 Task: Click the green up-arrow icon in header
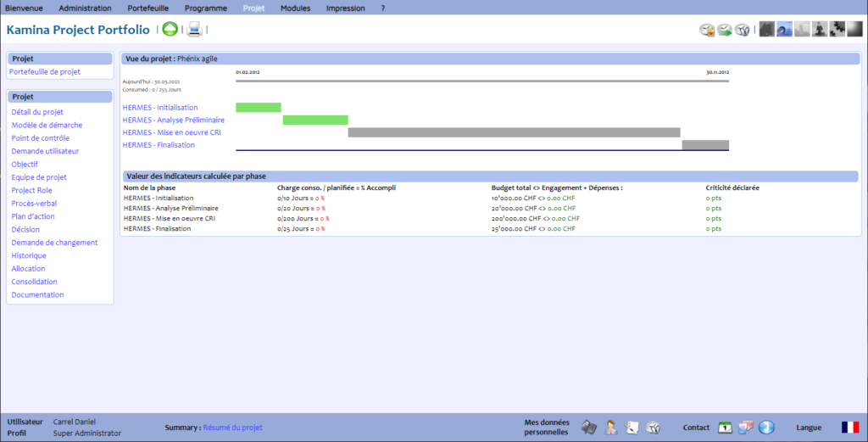tap(170, 30)
